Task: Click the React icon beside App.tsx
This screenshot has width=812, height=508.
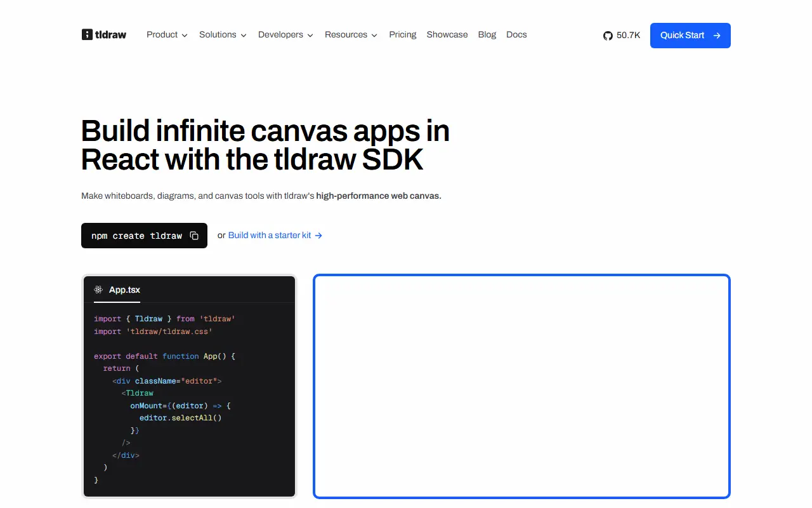Action: point(98,290)
